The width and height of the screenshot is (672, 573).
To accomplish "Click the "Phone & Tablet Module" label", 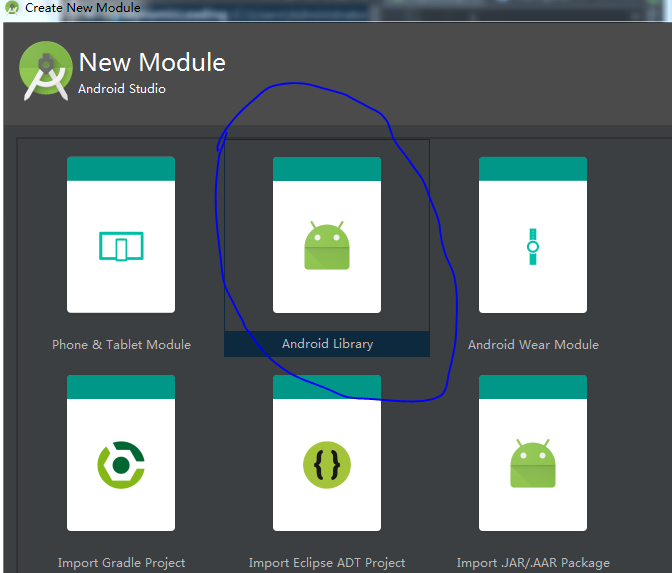I will (121, 345).
